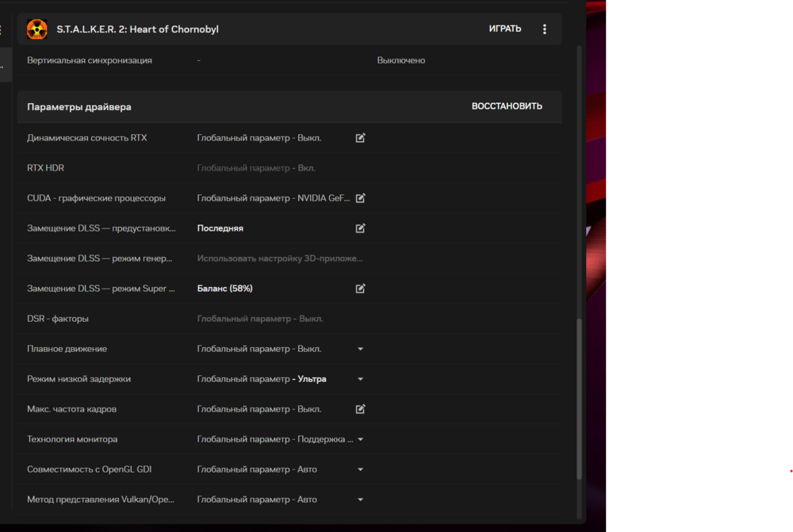793x532 pixels.
Task: Click the vertical scrollbar of the settings list
Action: point(578,396)
